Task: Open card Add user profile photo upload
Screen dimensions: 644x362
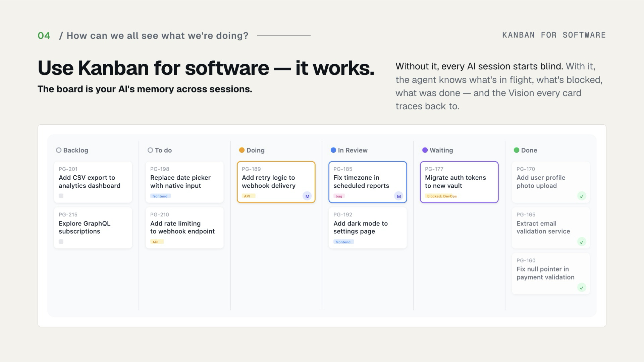Action: pos(551,182)
